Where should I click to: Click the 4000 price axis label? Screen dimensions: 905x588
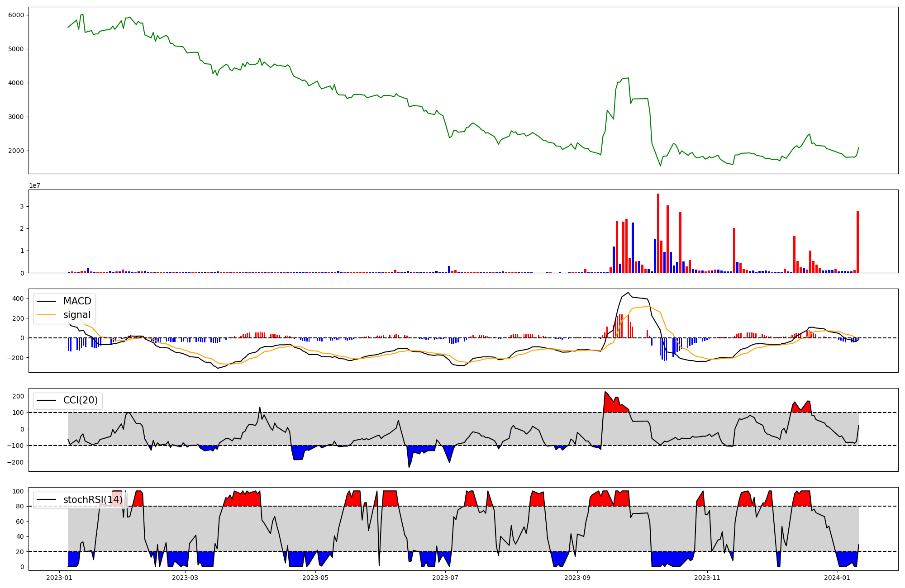(x=16, y=83)
